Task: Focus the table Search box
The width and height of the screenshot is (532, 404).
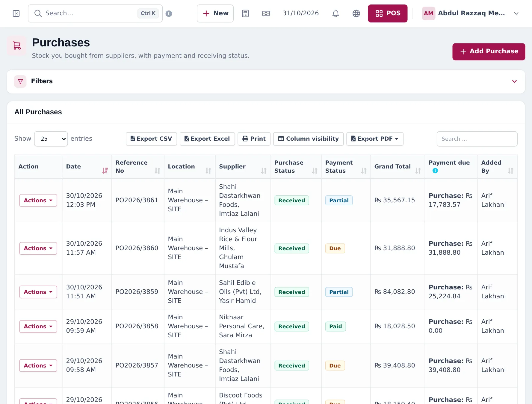Action: pyautogui.click(x=477, y=139)
